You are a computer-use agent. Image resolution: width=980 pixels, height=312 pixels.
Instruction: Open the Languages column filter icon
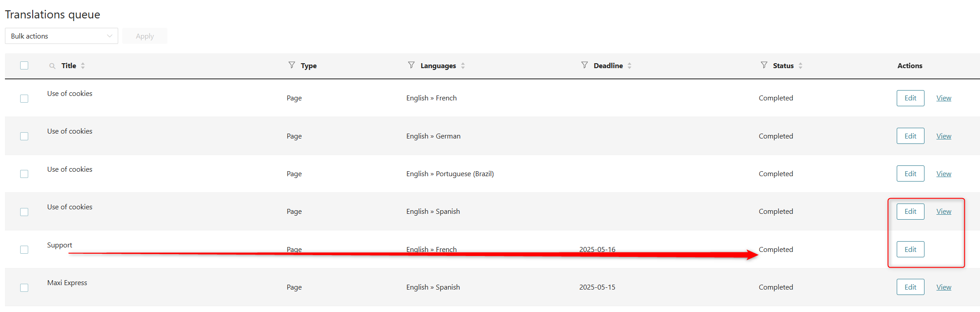coord(411,65)
